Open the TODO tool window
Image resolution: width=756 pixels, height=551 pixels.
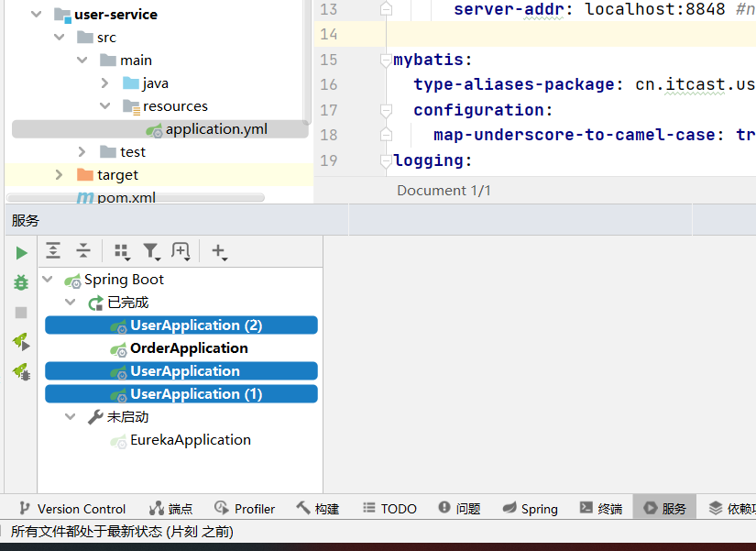389,509
